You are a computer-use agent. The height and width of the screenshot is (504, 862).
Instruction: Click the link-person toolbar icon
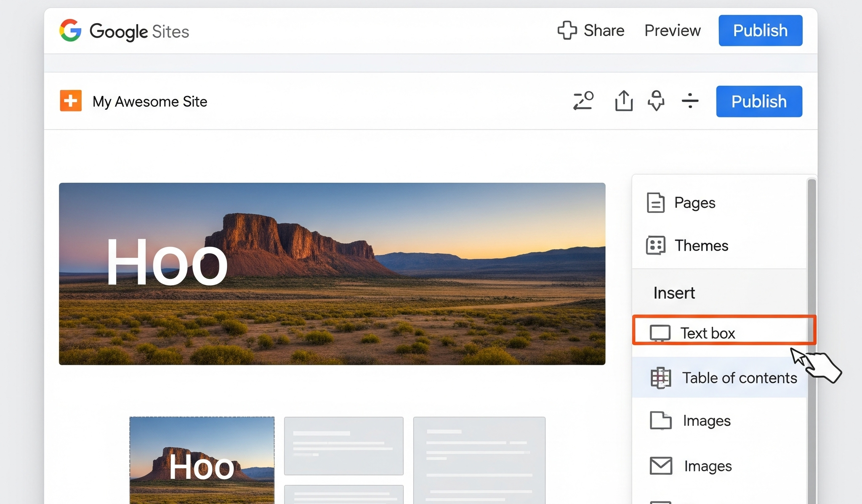click(583, 101)
